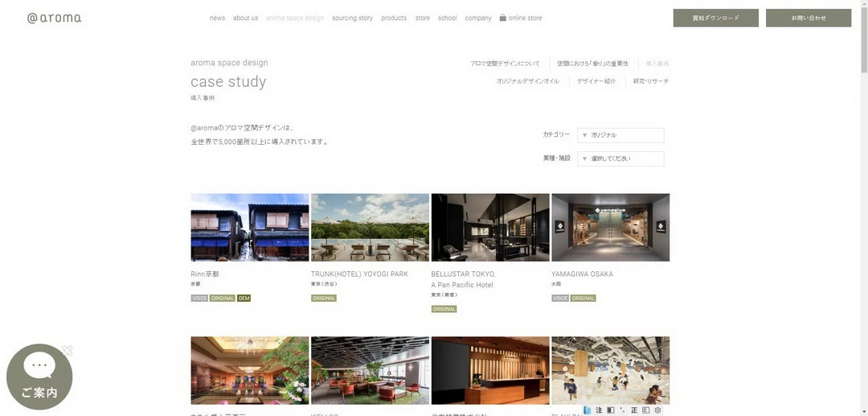The width and height of the screenshot is (868, 416).
Task: Open the company menu item
Action: coord(478,18)
